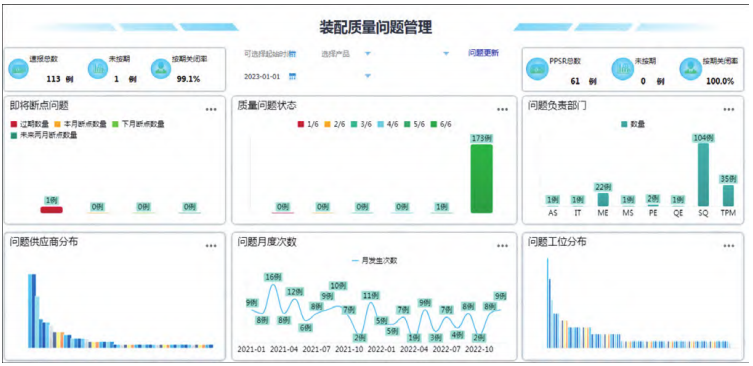
Task: Toggle the 6/6 legend series
Action: click(441, 124)
